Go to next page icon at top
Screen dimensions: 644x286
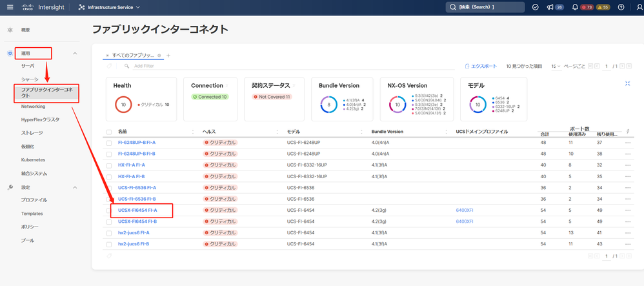pos(622,66)
